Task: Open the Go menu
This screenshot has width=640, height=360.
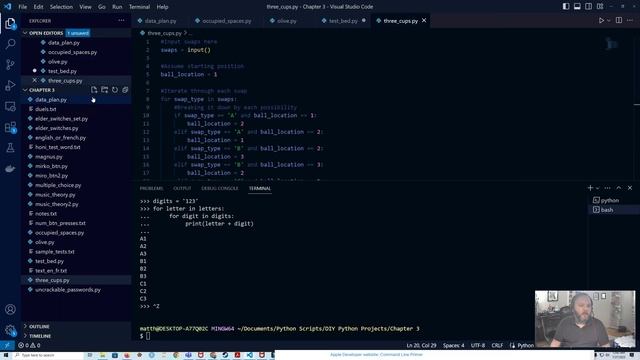Action: point(102,7)
